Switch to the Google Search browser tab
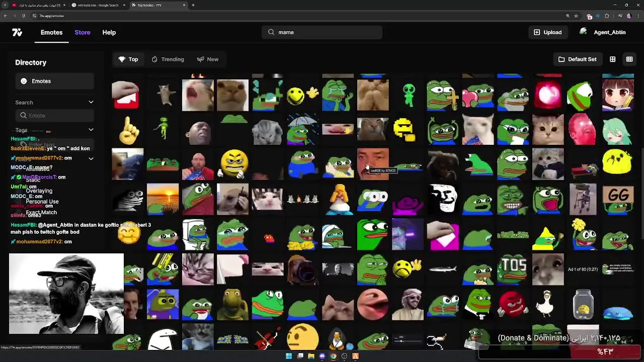Image resolution: width=644 pixels, height=362 pixels. [x=98, y=5]
